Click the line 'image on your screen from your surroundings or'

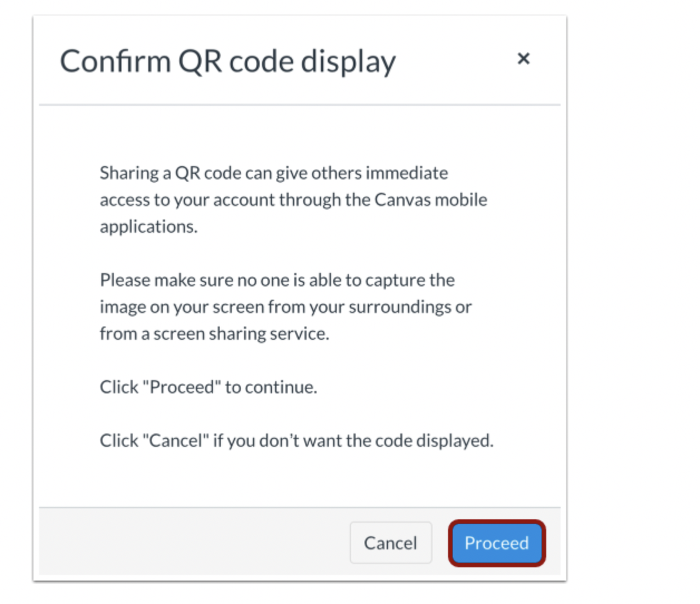tap(285, 307)
